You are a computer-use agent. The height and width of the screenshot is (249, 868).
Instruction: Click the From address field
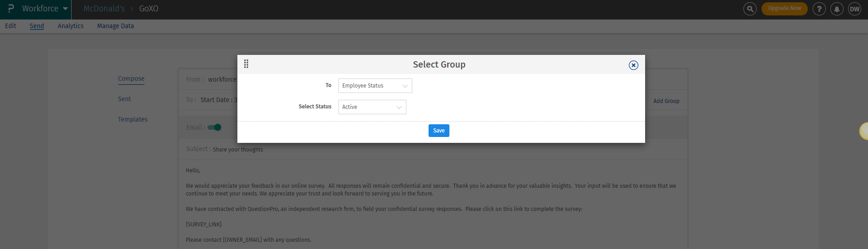tap(222, 79)
